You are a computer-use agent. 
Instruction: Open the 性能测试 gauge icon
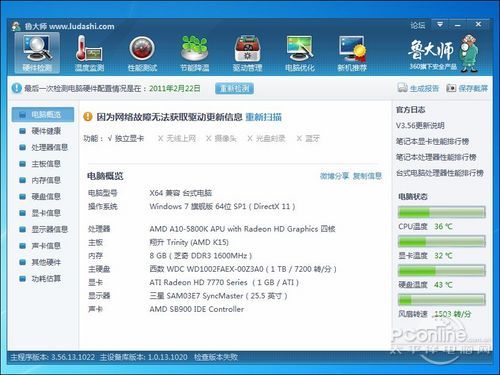click(x=142, y=49)
